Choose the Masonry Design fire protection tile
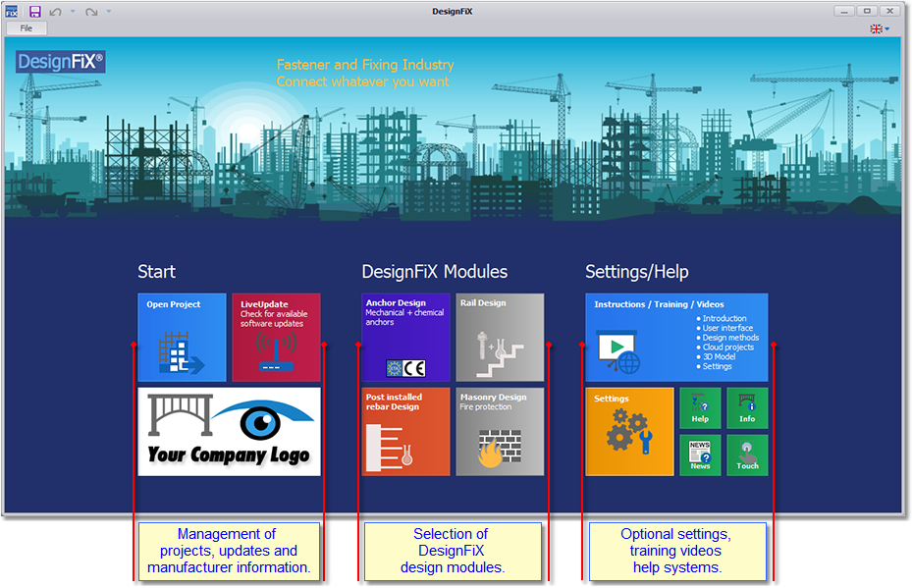912x588 pixels. (501, 432)
